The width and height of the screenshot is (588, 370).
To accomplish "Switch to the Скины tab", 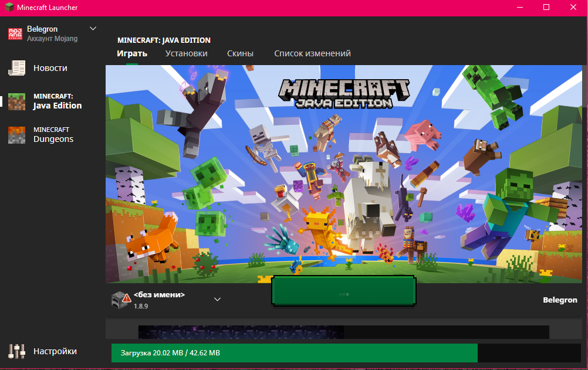I will pos(240,53).
